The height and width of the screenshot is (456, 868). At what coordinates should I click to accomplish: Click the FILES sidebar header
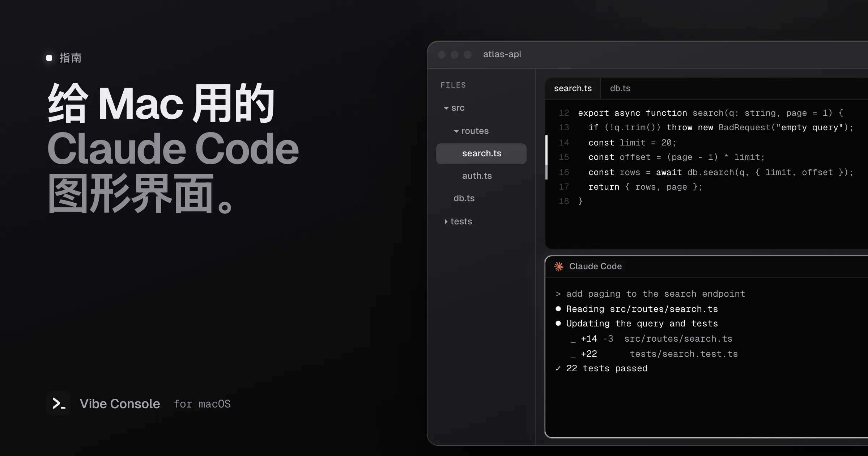(x=453, y=85)
